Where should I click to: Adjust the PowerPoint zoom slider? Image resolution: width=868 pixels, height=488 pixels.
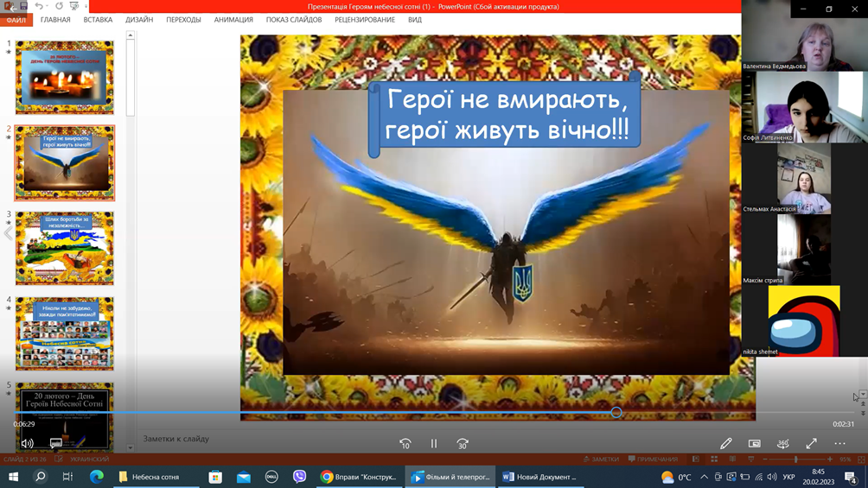click(x=796, y=459)
